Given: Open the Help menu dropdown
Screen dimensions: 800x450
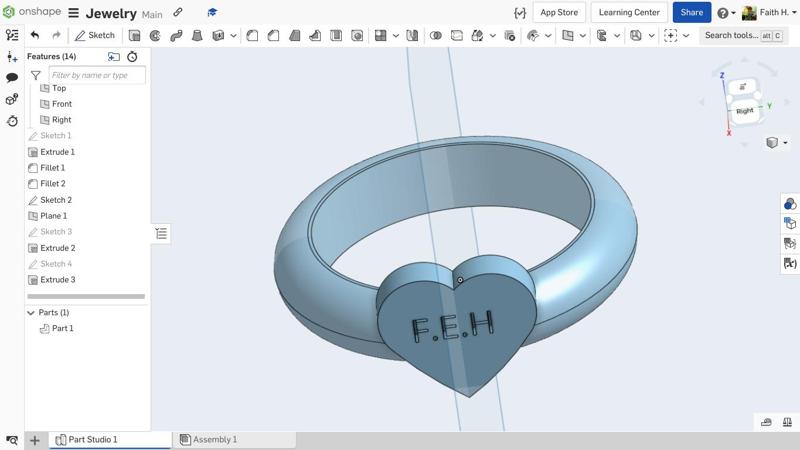Looking at the screenshot, I should tap(727, 13).
